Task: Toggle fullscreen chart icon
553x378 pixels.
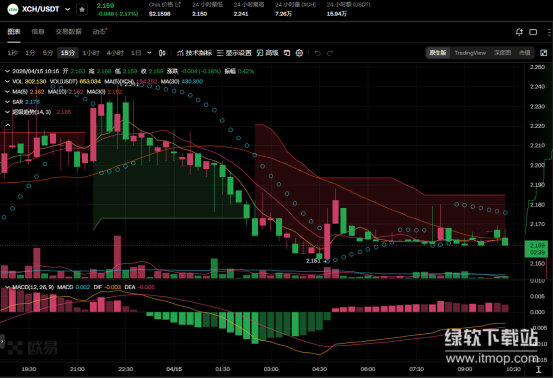Action: pos(543,53)
